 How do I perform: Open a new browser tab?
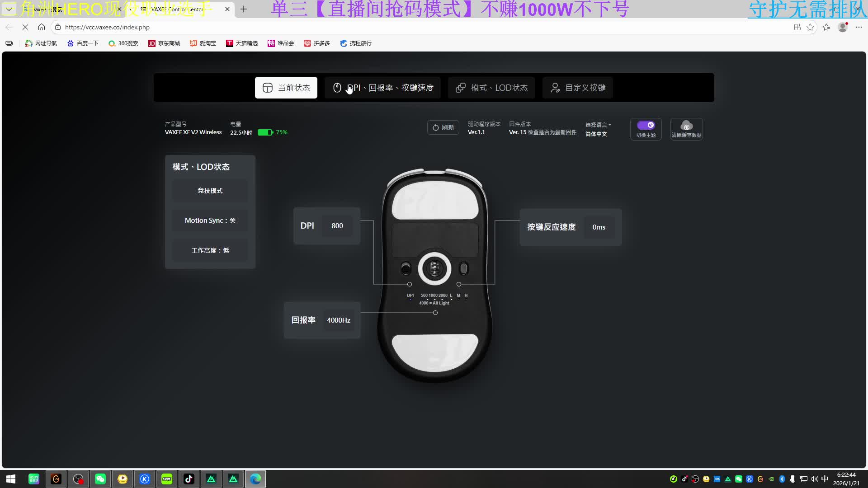click(x=244, y=9)
